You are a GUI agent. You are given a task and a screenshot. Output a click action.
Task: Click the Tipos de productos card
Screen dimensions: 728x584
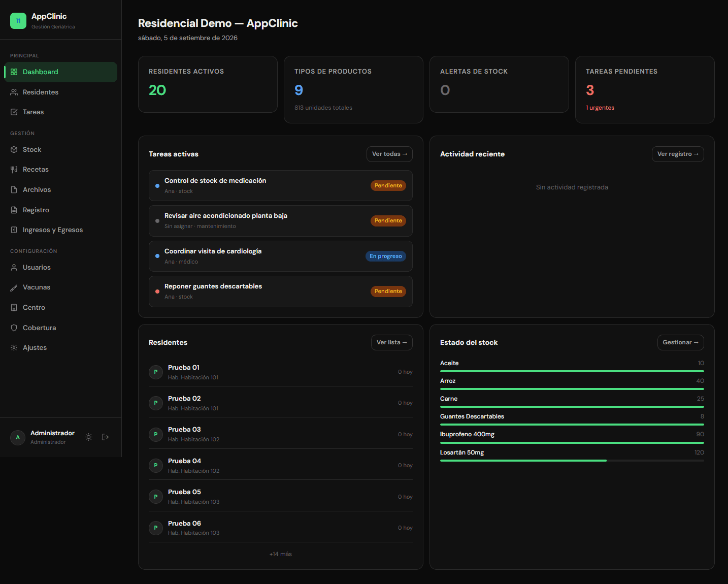[x=354, y=90]
